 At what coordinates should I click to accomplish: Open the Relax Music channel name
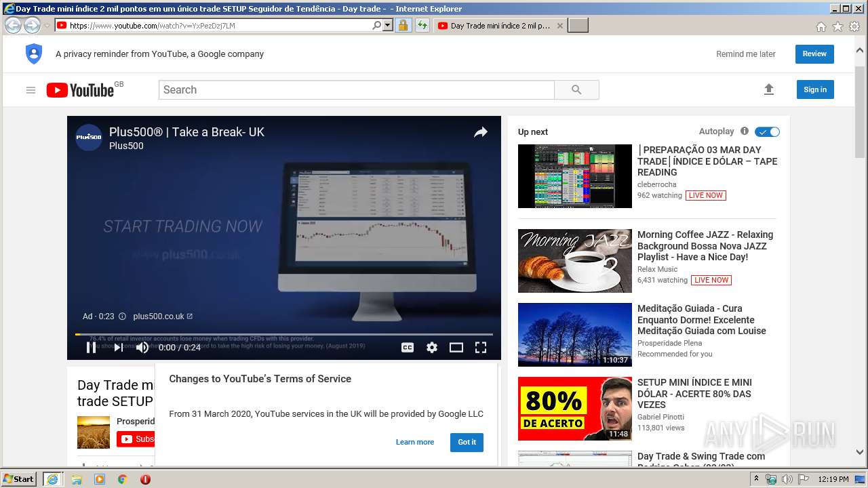click(657, 269)
